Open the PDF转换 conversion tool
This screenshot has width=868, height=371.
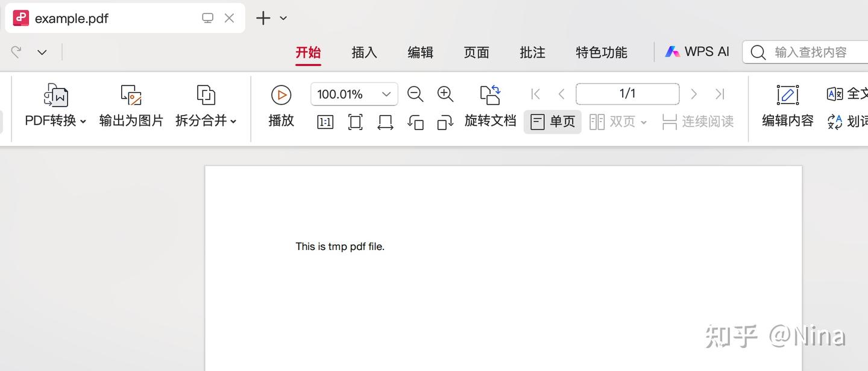click(56, 105)
